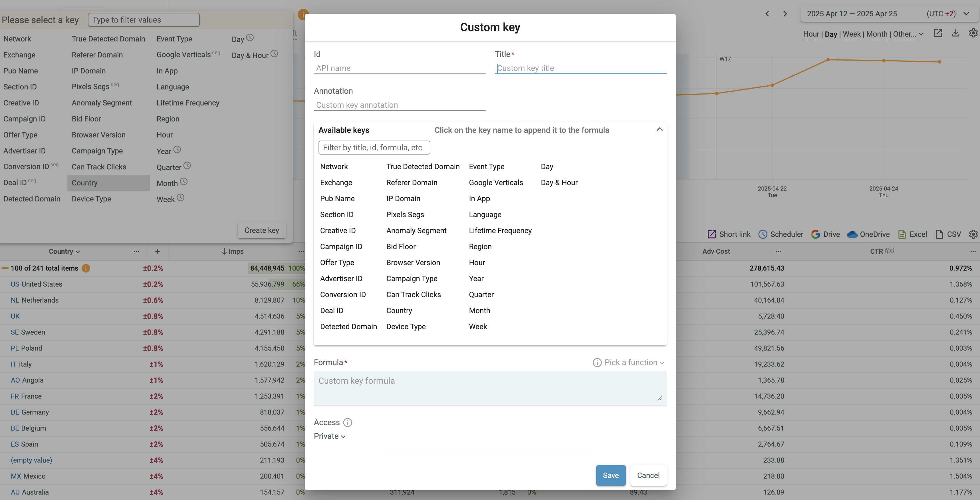Export to OneDrive
The width and height of the screenshot is (980, 500).
[x=868, y=234]
